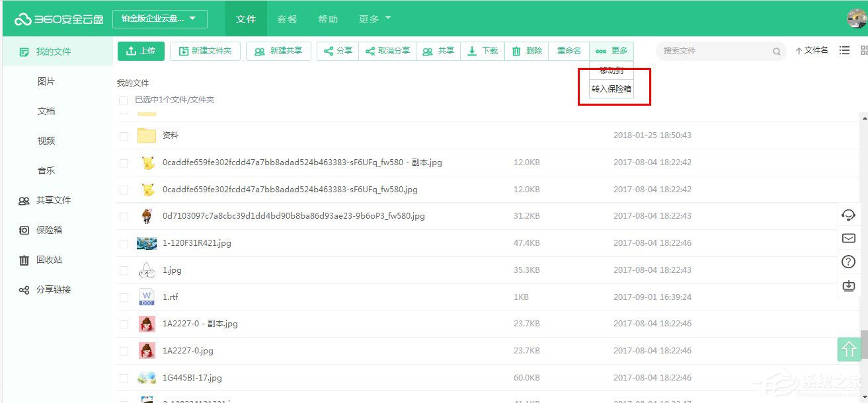
Task: Click the search magnifier in the search box
Action: (x=776, y=50)
